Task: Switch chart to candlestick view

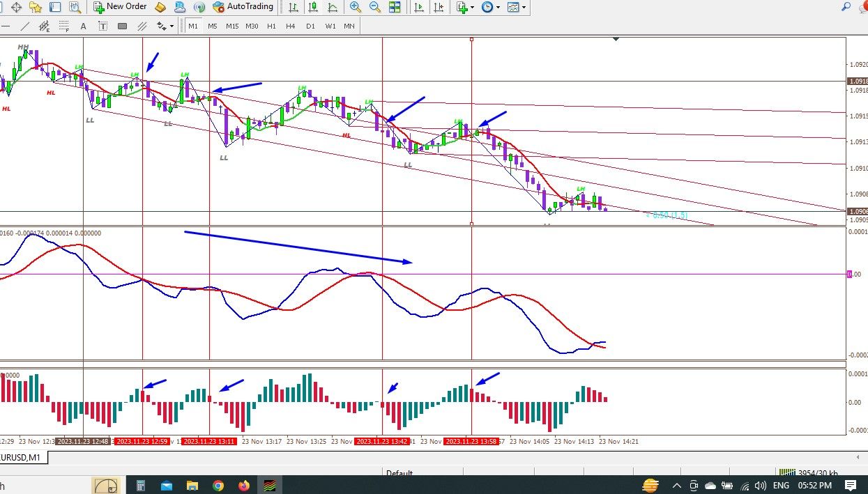Action: point(314,7)
